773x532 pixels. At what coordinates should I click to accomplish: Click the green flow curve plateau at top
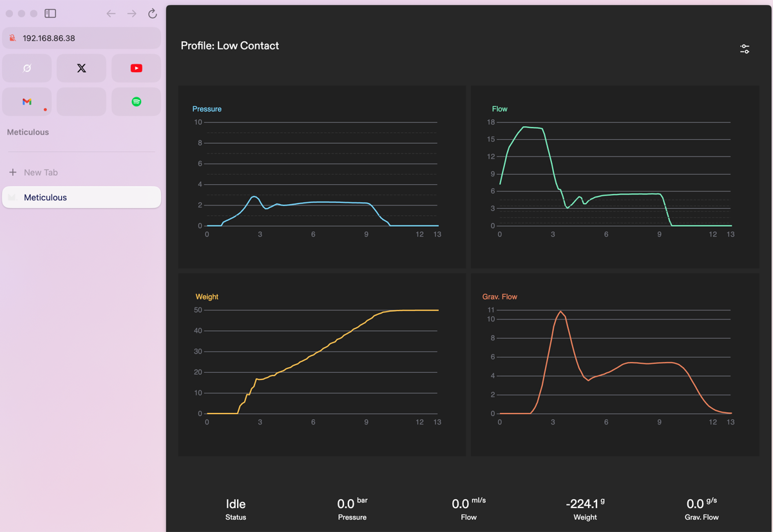(532, 128)
